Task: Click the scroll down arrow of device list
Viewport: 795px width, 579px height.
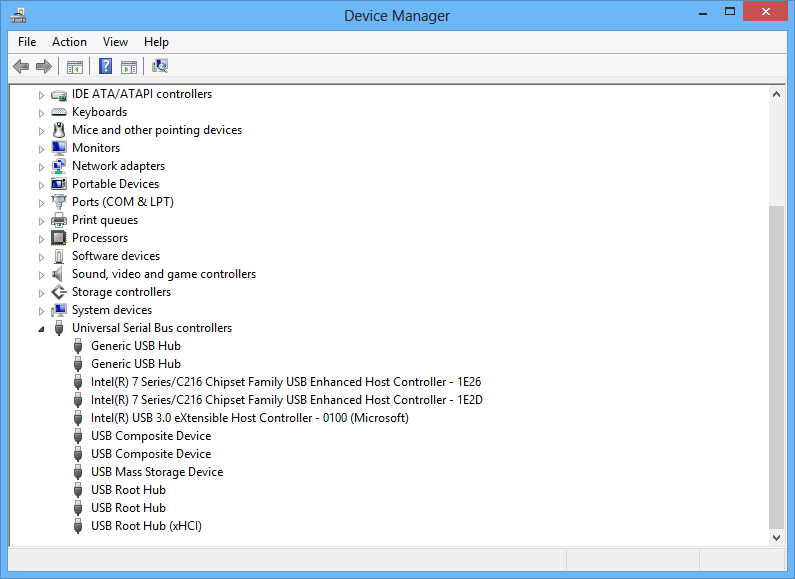Action: point(776,537)
